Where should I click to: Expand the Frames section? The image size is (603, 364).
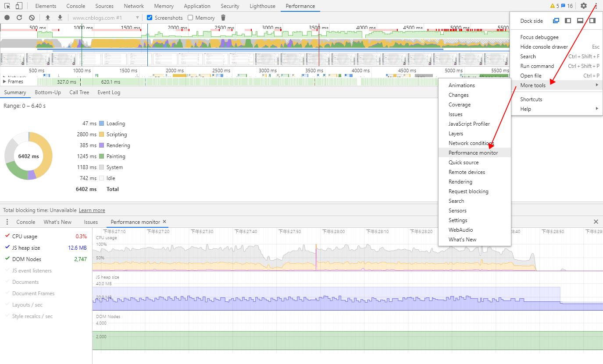point(4,81)
